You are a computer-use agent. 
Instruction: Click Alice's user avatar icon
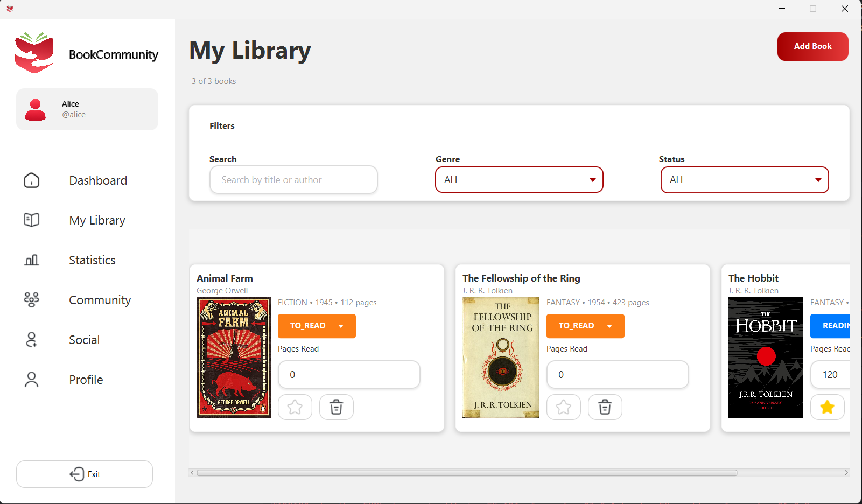pyautogui.click(x=36, y=110)
